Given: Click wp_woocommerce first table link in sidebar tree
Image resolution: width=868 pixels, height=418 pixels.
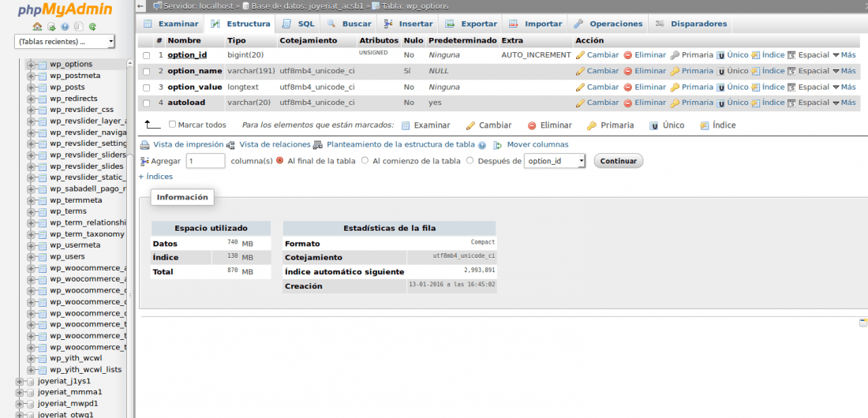Looking at the screenshot, I should point(88,268).
